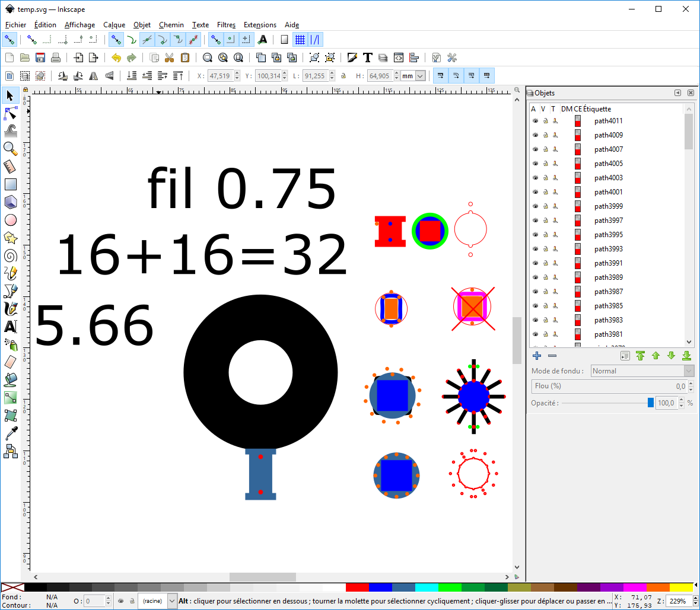Select path3989 in the Objets list

coord(609,277)
